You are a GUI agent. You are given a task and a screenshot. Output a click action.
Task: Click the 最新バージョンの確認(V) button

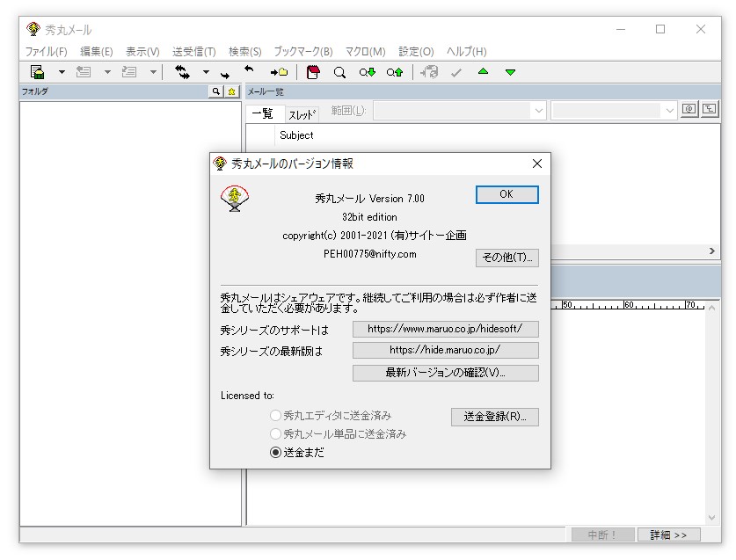[445, 372]
